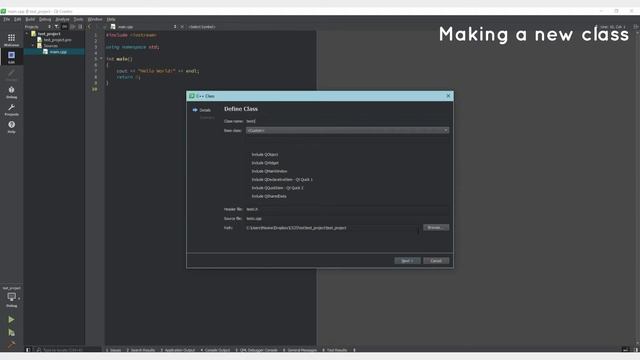Click the Browse button next to Path
640x360 pixels.
tap(436, 227)
